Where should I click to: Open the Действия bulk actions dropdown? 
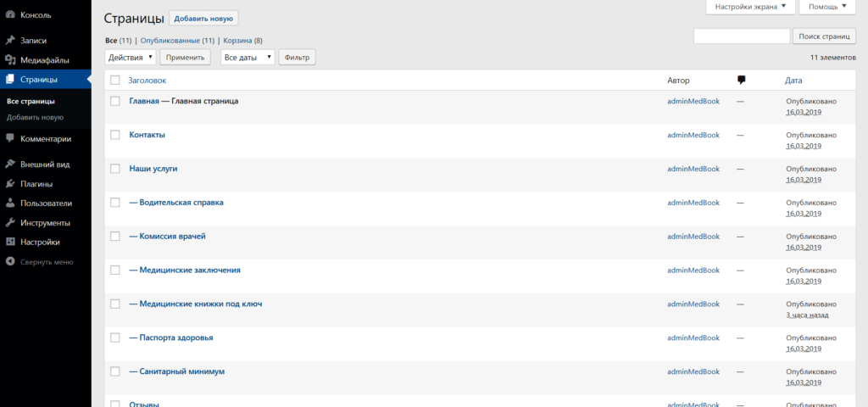tap(131, 57)
